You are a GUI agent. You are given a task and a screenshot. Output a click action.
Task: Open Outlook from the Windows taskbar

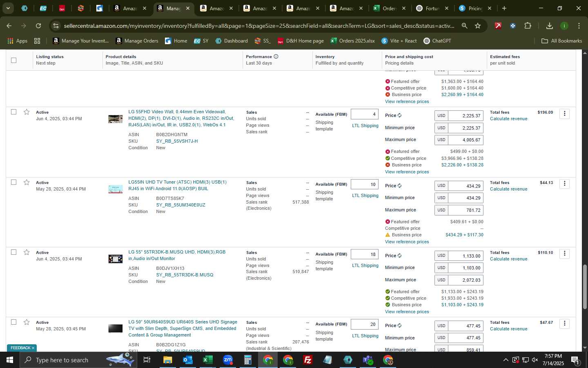(x=187, y=360)
